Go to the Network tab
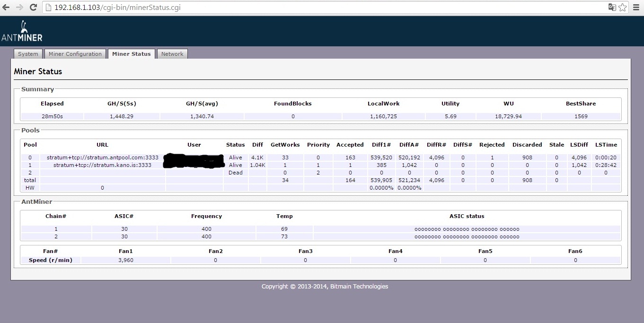Viewport: 644px width, 323px height. (172, 54)
